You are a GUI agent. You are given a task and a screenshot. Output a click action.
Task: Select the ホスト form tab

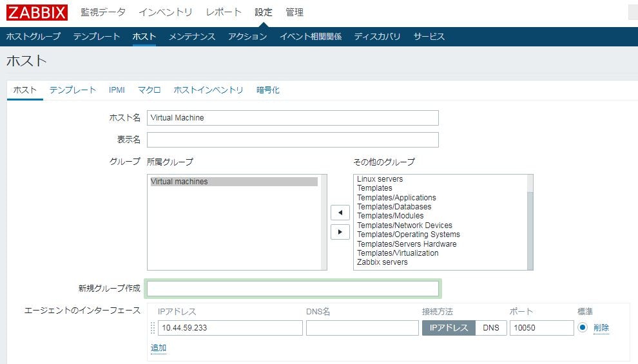pos(25,90)
